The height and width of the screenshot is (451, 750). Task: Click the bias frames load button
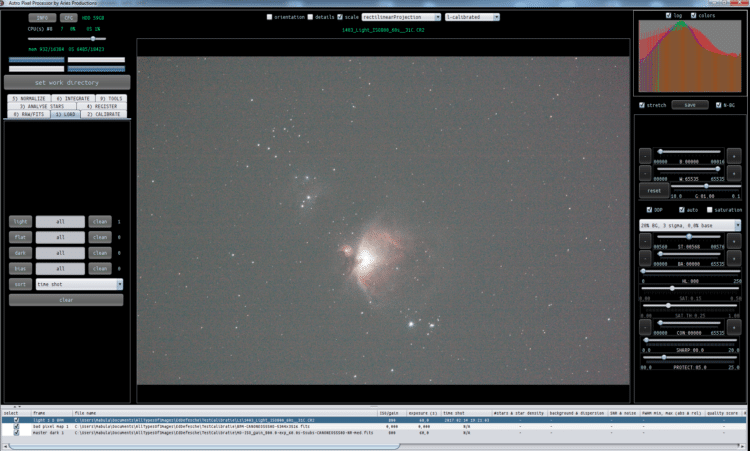(x=21, y=268)
